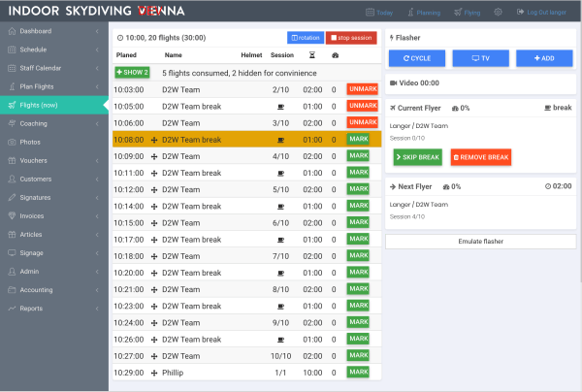582x392 pixels.
Task: Open Flying in the top navigation
Action: 467,13
